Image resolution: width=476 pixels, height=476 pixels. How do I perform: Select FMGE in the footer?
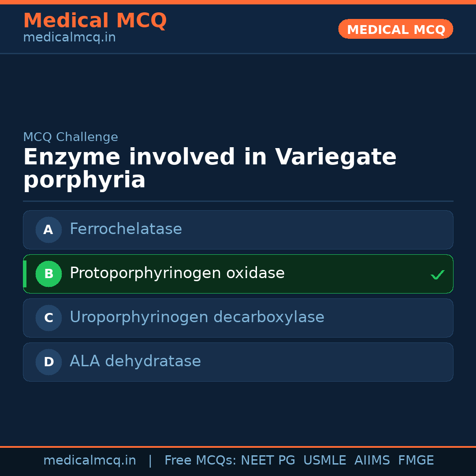416,461
